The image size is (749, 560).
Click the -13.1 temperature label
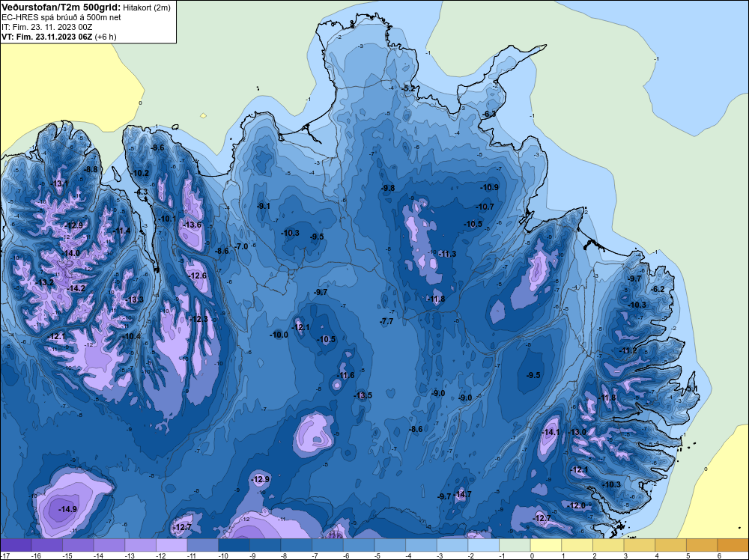coord(60,184)
